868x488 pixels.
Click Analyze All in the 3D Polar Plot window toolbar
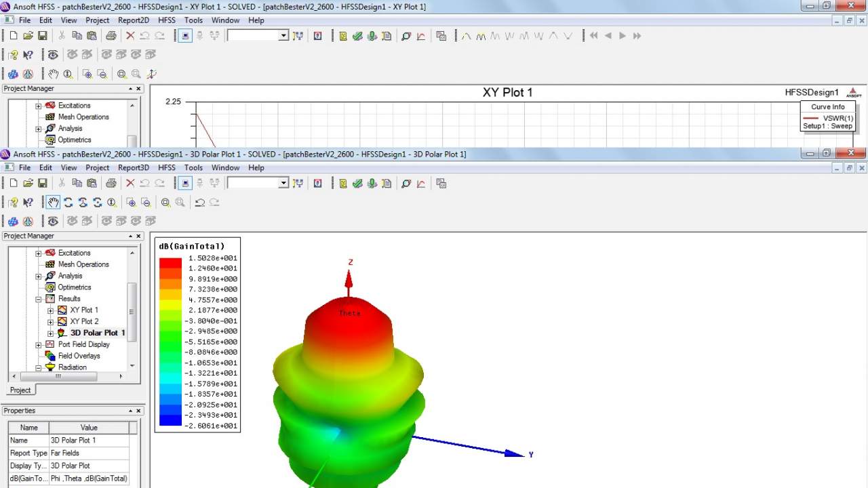[372, 183]
